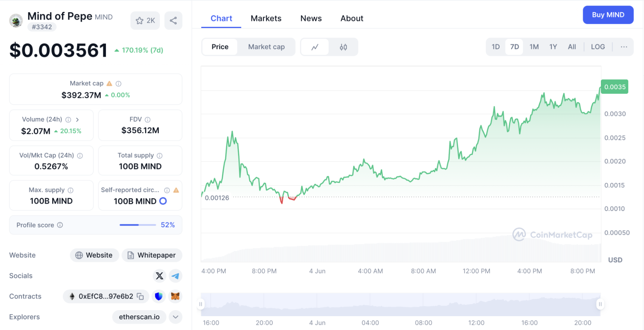644x330 pixels.
Task: Switch chart to Market cap view
Action: [266, 47]
